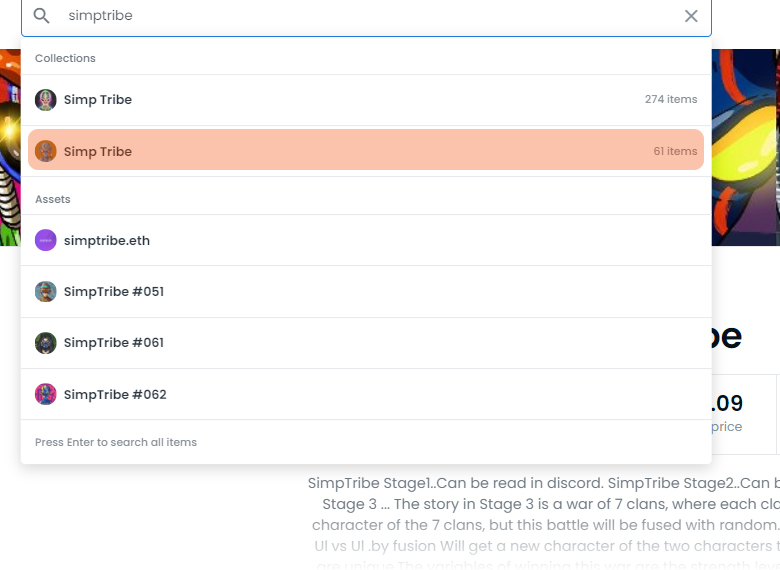Open SimpTribe #062 asset result
The width and height of the screenshot is (780, 570).
(x=366, y=394)
